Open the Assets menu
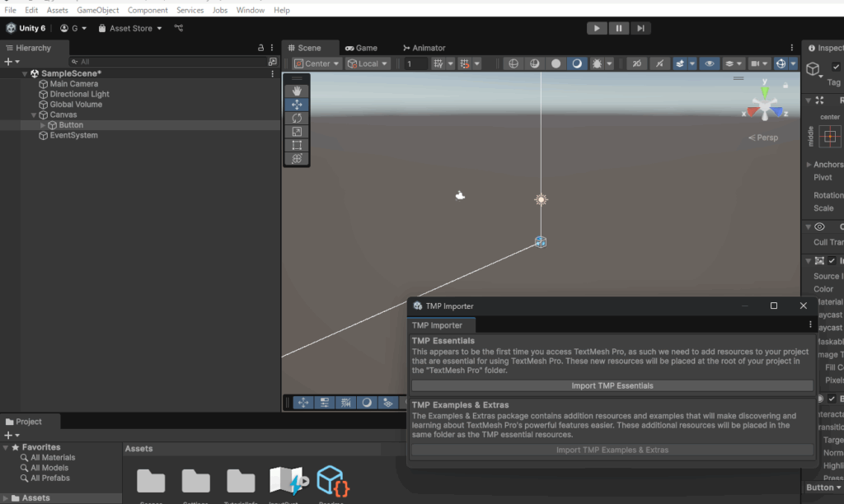844x504 pixels. tap(57, 10)
